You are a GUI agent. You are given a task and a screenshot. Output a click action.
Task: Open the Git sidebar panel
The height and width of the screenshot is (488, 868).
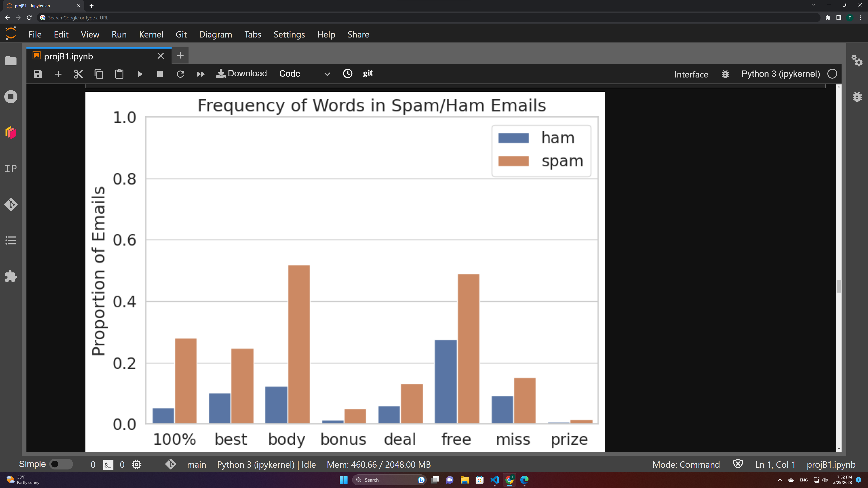(x=11, y=204)
